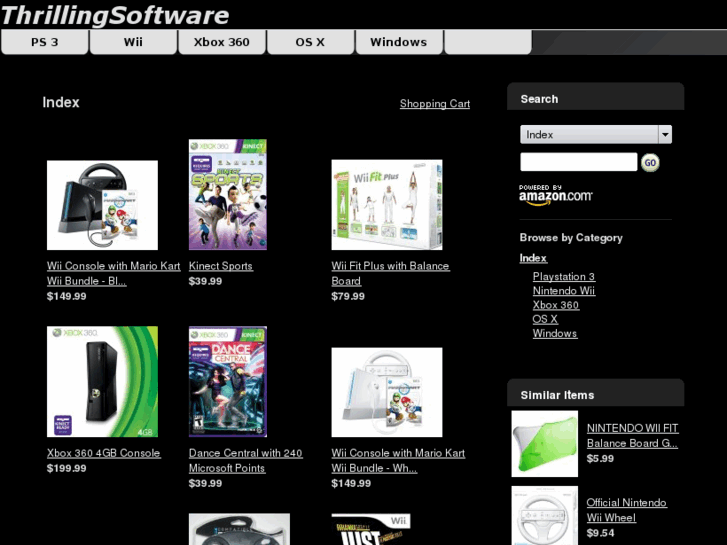Open the Shopping Cart link
This screenshot has width=727, height=545.
click(x=435, y=103)
